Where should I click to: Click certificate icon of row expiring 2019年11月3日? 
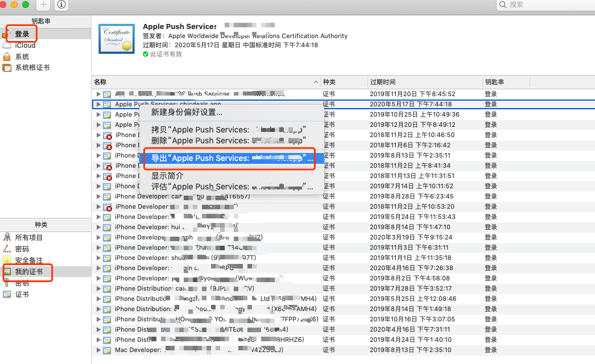click(108, 248)
